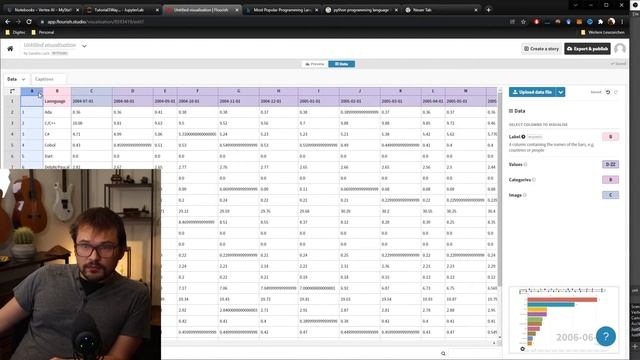640x360 pixels.
Task: Click the info icon next to Values
Action: [525, 164]
